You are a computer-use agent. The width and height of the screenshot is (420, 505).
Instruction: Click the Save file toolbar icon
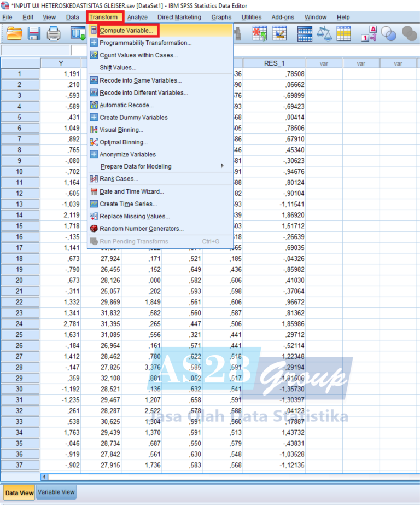[34, 34]
